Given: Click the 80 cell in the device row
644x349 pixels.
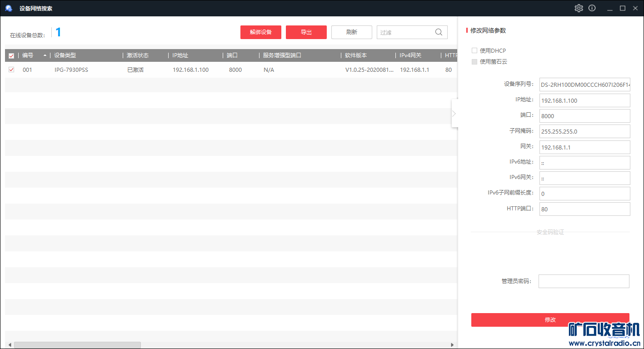Looking at the screenshot, I should pyautogui.click(x=449, y=70).
